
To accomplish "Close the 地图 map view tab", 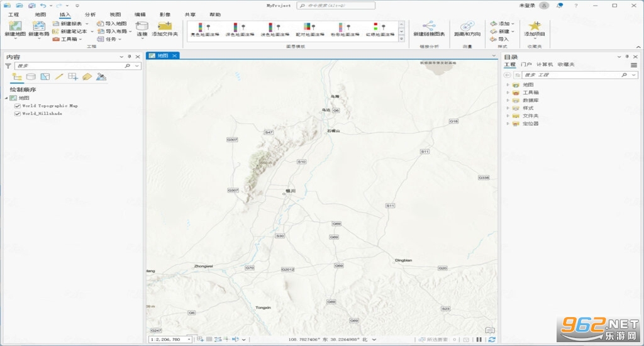I will [x=174, y=55].
